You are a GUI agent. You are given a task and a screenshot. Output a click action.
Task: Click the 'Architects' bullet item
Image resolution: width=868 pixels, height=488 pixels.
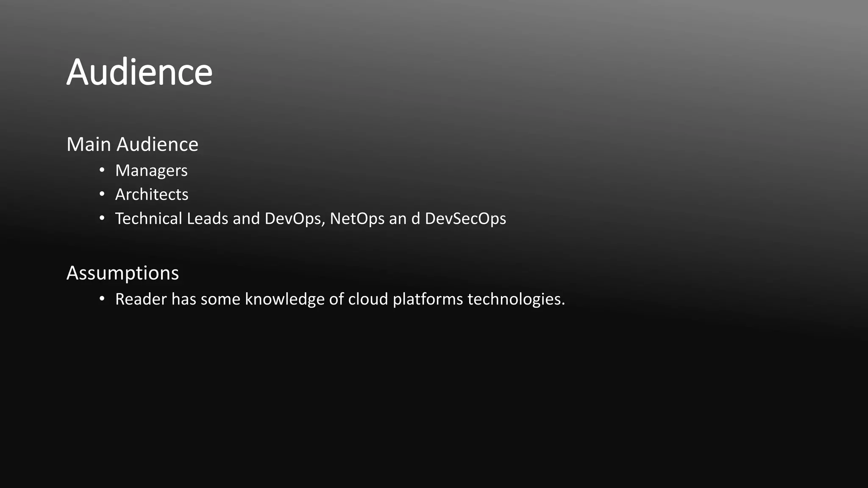[x=152, y=194]
